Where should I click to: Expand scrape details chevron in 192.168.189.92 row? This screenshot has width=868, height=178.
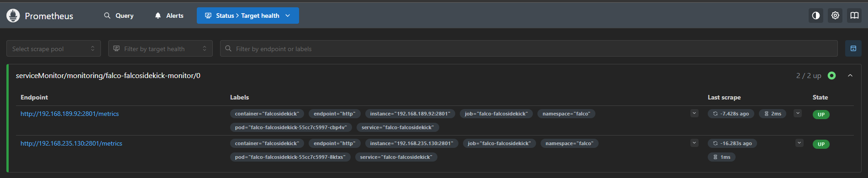tap(798, 113)
